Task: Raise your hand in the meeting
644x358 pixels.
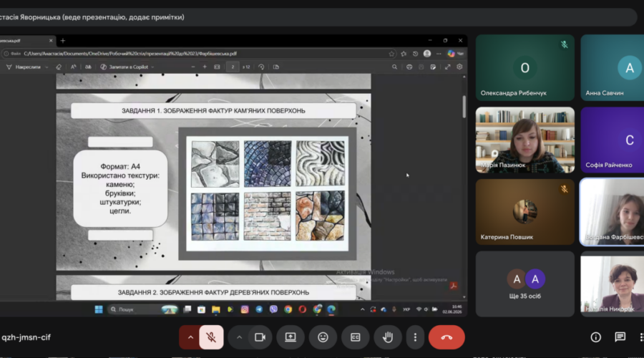Action: tap(387, 337)
